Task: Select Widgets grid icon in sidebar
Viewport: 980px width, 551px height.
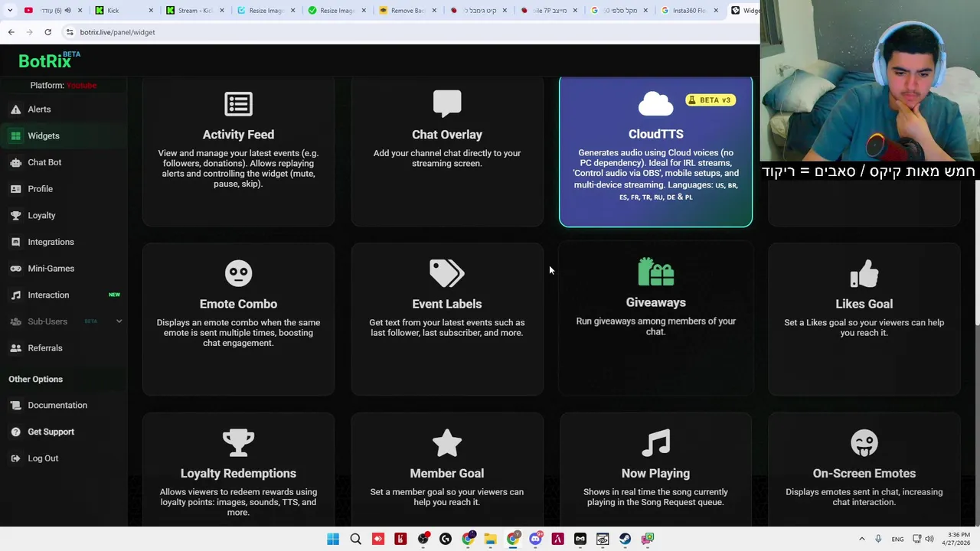Action: coord(15,136)
